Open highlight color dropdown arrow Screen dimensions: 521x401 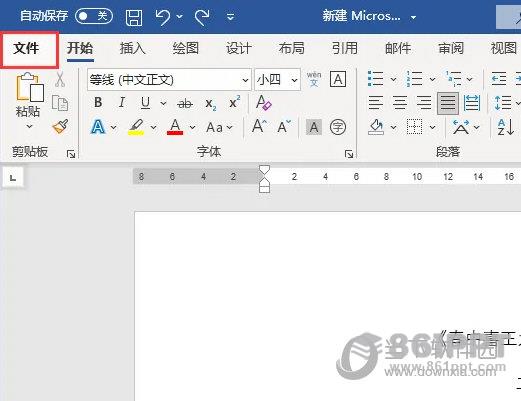click(153, 127)
